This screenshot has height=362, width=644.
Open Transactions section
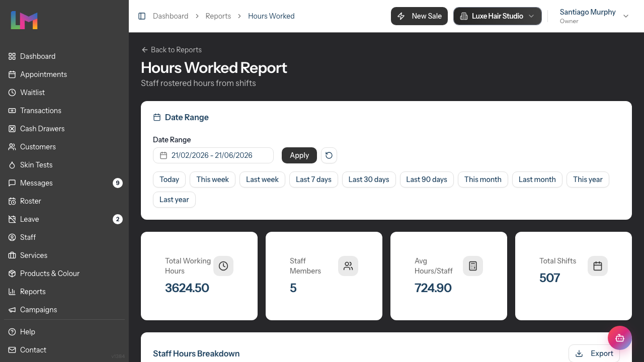pos(64,111)
